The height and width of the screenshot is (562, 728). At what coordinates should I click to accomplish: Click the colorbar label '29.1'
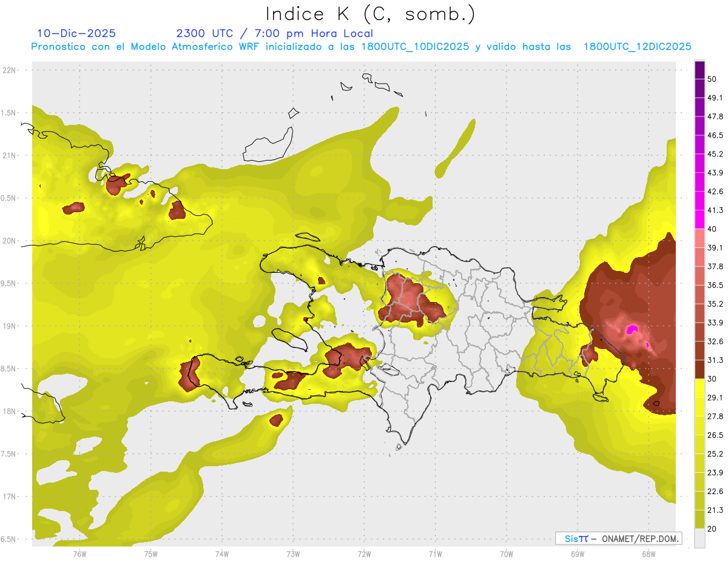tap(715, 398)
